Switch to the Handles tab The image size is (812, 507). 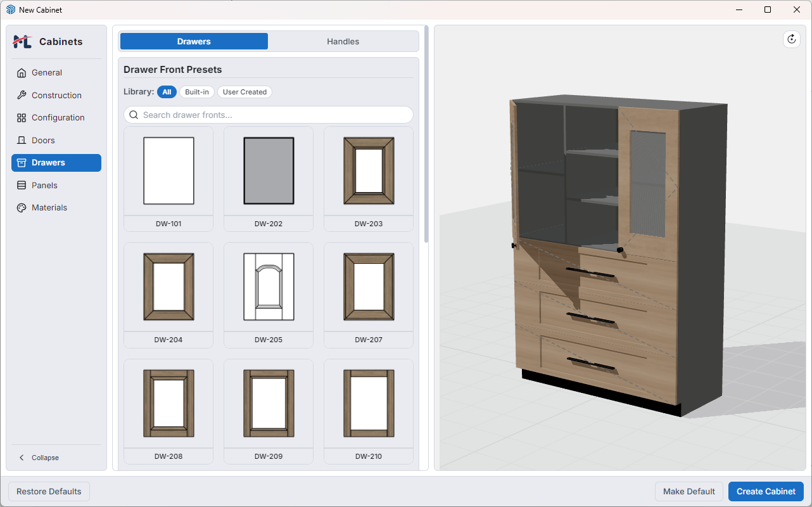coord(343,41)
